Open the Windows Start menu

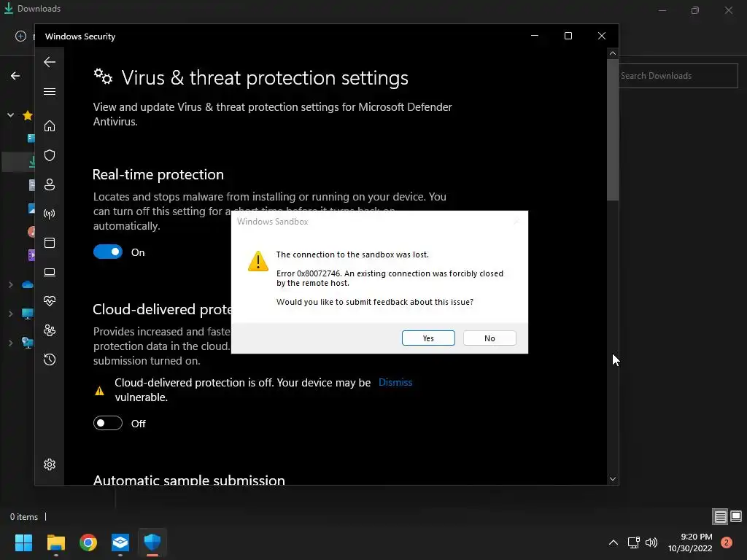(23, 542)
